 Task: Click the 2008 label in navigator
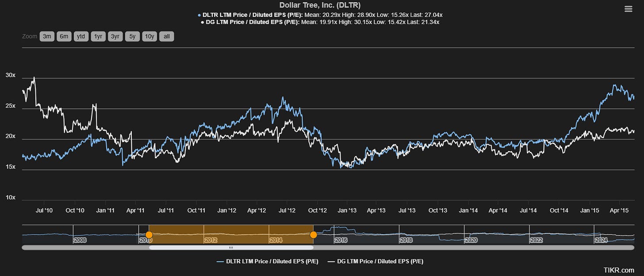tap(80, 240)
